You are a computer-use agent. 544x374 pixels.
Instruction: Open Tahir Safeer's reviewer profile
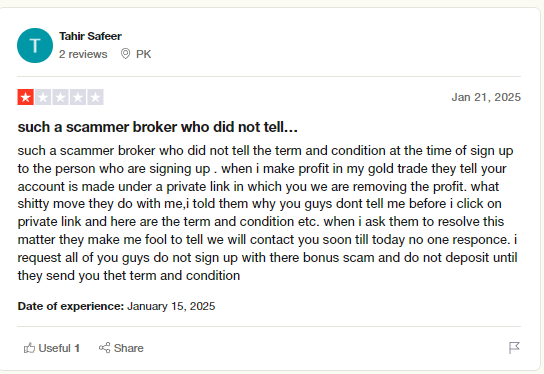[x=90, y=36]
